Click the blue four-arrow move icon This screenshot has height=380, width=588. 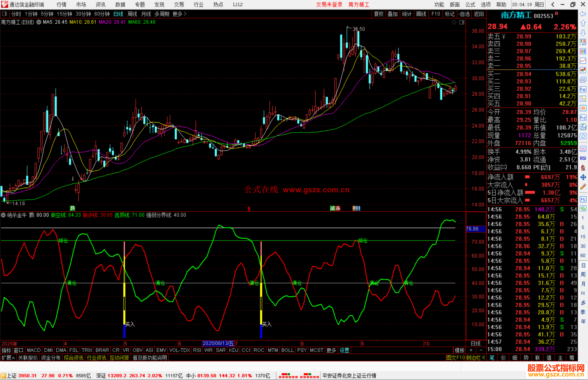click(583, 177)
